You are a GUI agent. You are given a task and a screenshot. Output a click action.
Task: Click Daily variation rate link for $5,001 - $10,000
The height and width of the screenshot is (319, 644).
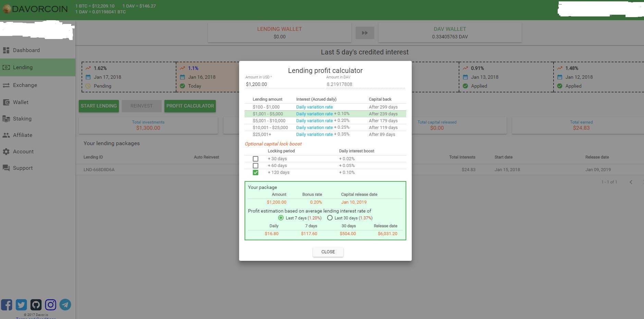[314, 121]
